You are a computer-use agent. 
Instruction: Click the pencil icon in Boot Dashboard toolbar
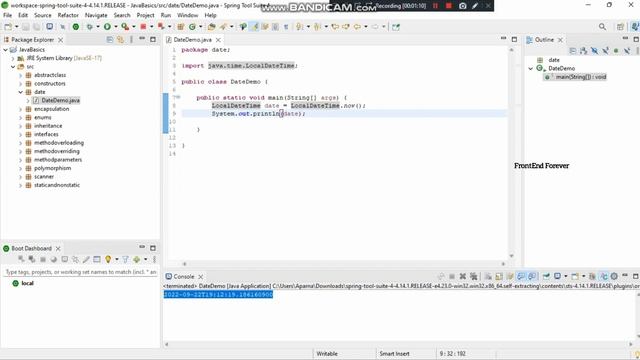coord(86,259)
